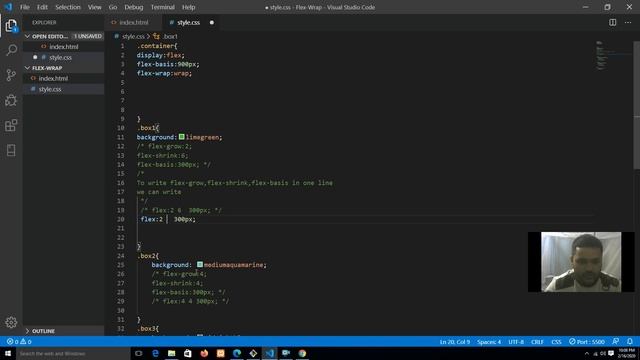Click the Spaces: 4 indentation status item
Image resolution: width=640 pixels, height=360 pixels.
coord(489,342)
